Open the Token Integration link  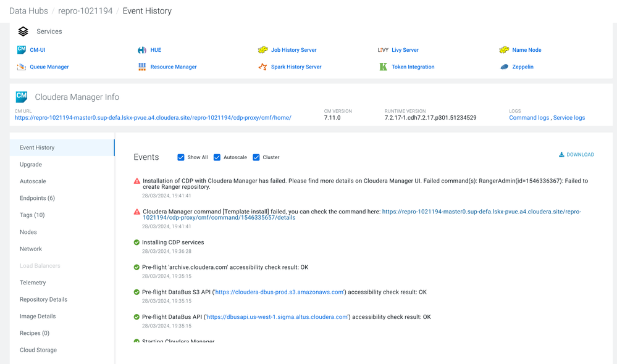coord(413,67)
